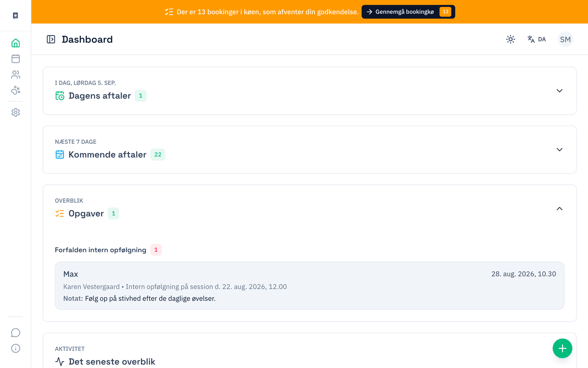Image resolution: width=588 pixels, height=368 pixels.
Task: Click the app logo at top of sidebar
Action: (x=15, y=16)
